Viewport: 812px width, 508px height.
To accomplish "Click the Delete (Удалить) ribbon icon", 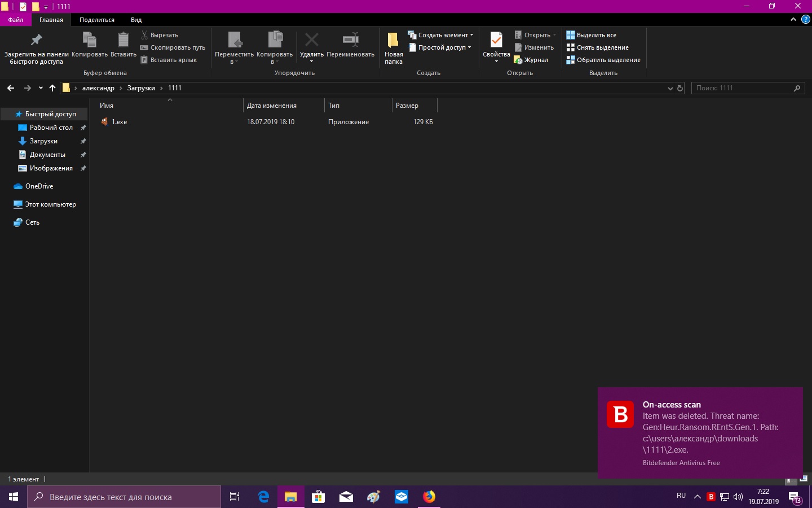I will coord(311,41).
